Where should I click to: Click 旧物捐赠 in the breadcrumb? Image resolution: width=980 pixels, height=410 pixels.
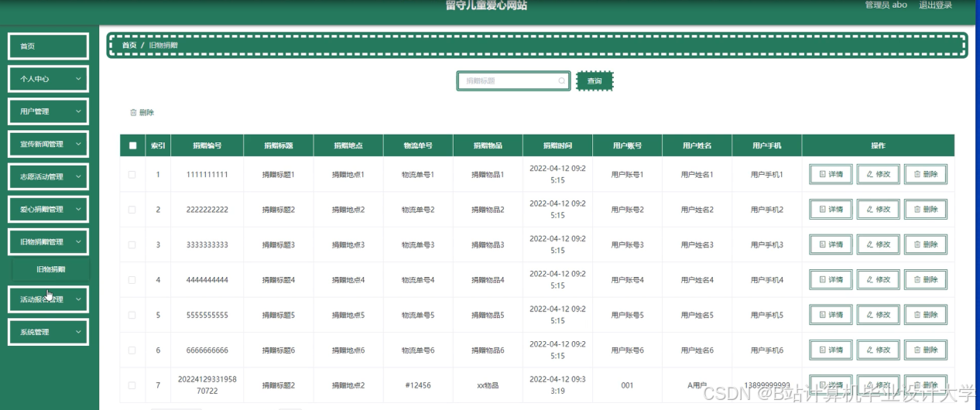click(163, 46)
